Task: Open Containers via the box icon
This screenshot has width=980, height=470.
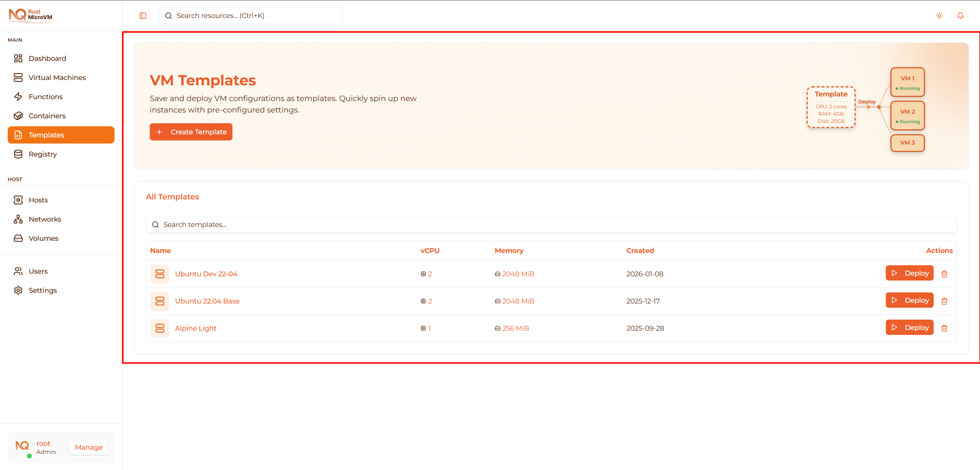Action: [x=18, y=116]
